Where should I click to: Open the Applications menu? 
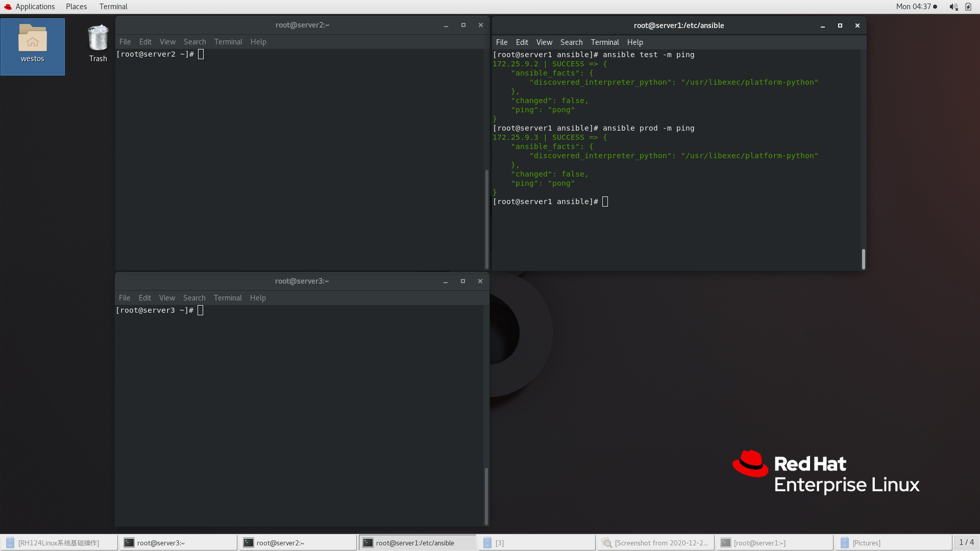[x=35, y=7]
